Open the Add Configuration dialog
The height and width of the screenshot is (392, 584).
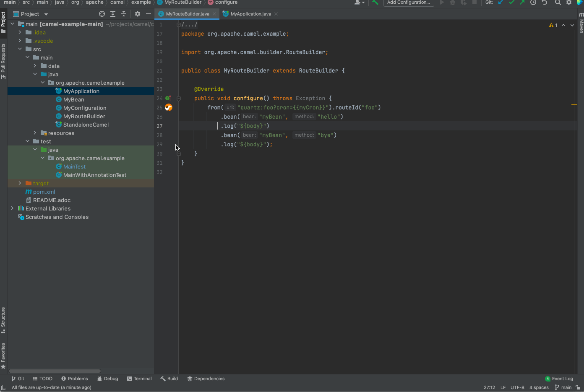[408, 3]
